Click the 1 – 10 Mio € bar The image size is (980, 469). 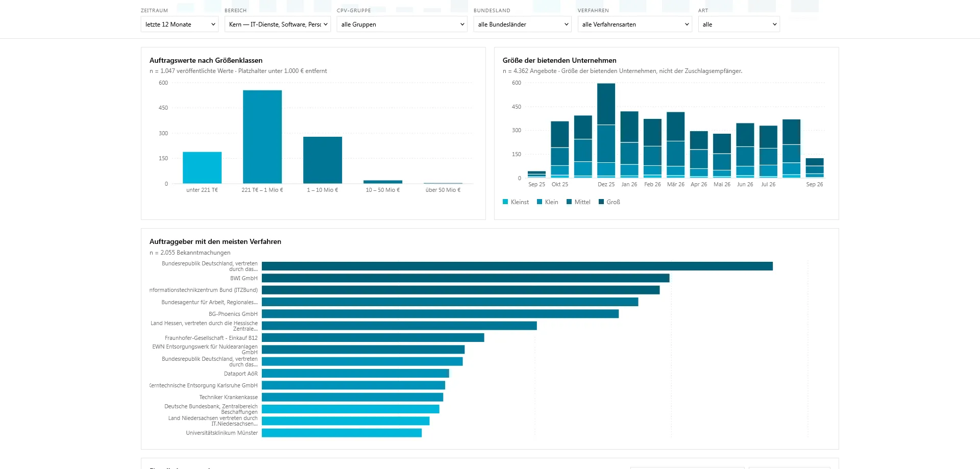323,160
